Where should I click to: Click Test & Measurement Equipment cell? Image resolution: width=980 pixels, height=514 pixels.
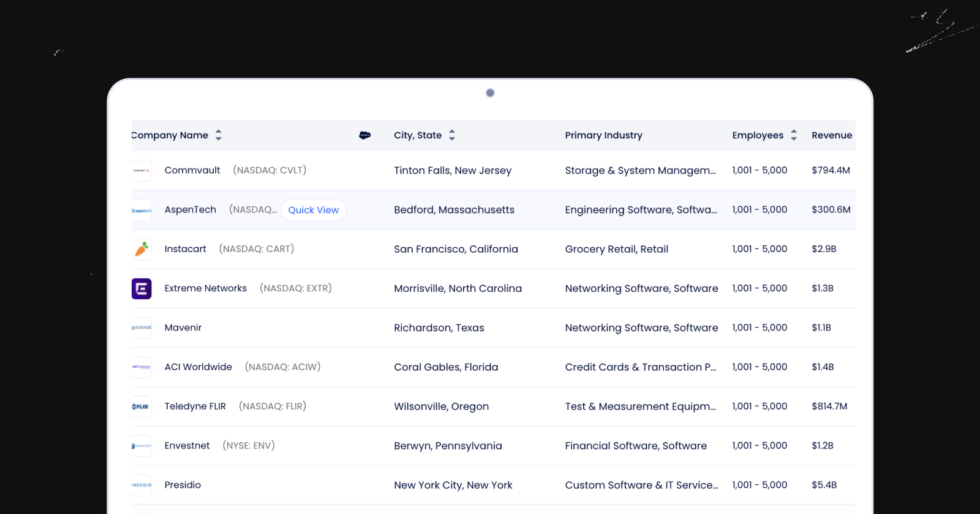pos(641,406)
